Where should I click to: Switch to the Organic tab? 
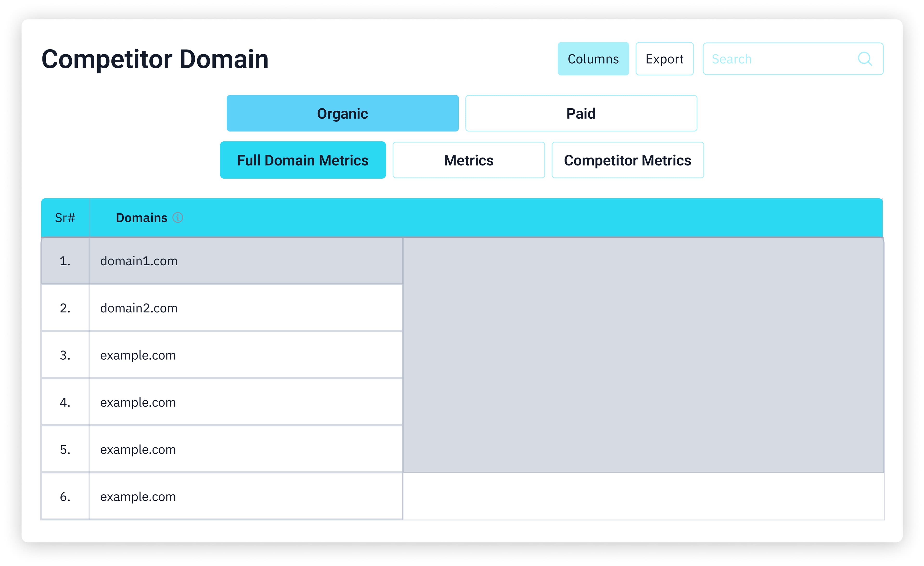click(342, 114)
